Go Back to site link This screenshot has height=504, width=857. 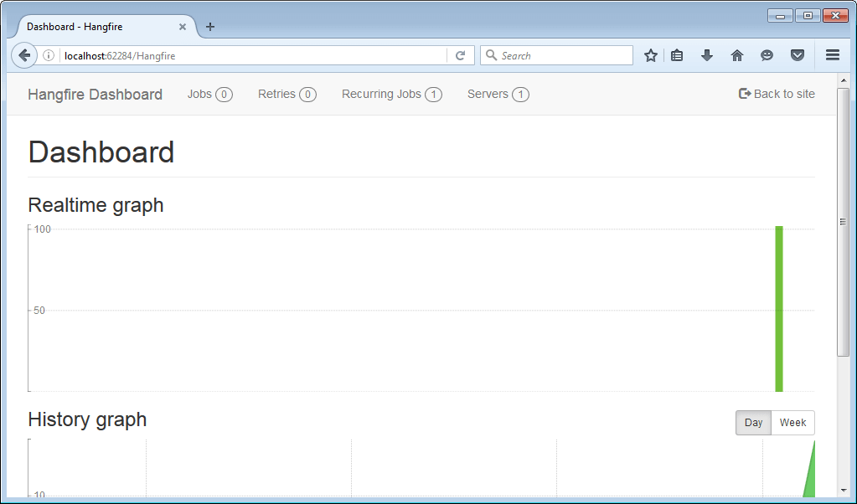pos(777,94)
